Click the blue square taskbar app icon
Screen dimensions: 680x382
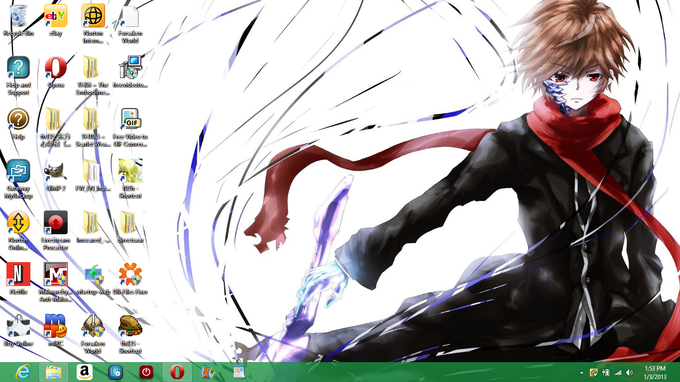point(115,372)
